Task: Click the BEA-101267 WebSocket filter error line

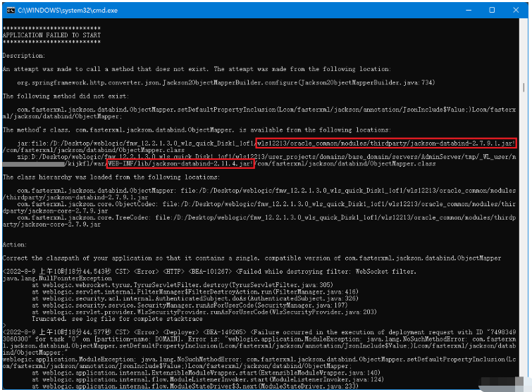Action: pos(209,272)
